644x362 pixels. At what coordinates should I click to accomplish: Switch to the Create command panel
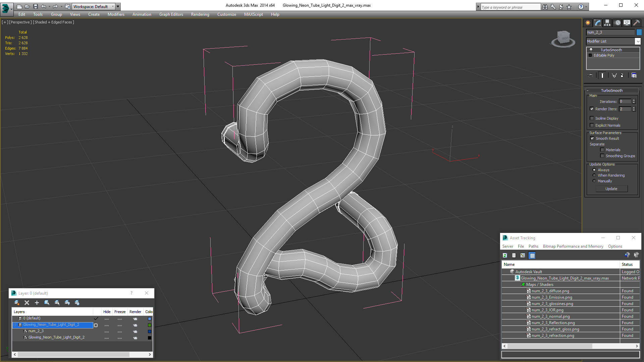pos(588,23)
